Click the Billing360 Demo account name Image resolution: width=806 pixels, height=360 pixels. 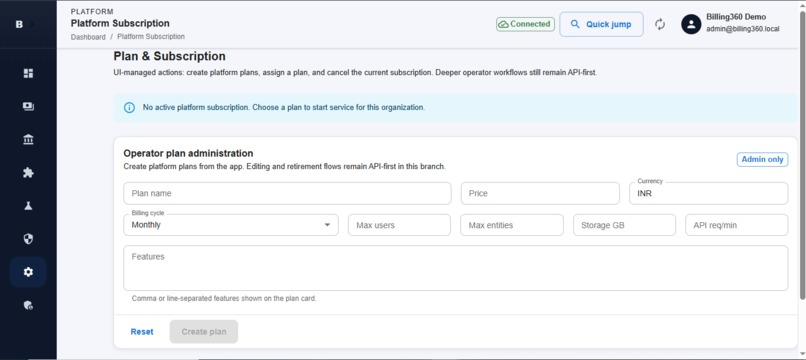pyautogui.click(x=736, y=17)
